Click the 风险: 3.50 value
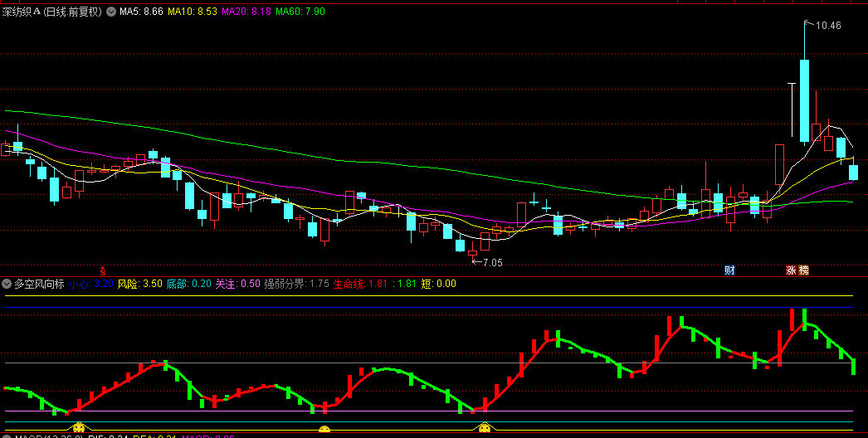Screen dimensions: 868x438 point(140,284)
